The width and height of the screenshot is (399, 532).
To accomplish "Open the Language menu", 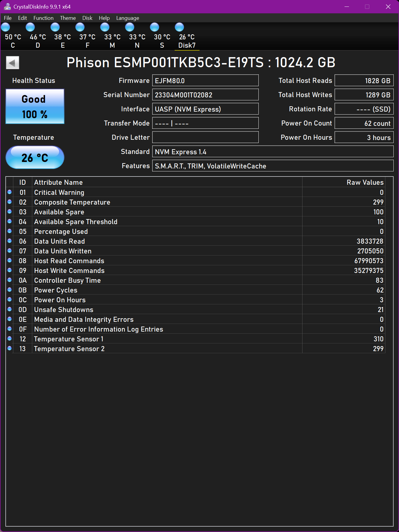I will (128, 18).
